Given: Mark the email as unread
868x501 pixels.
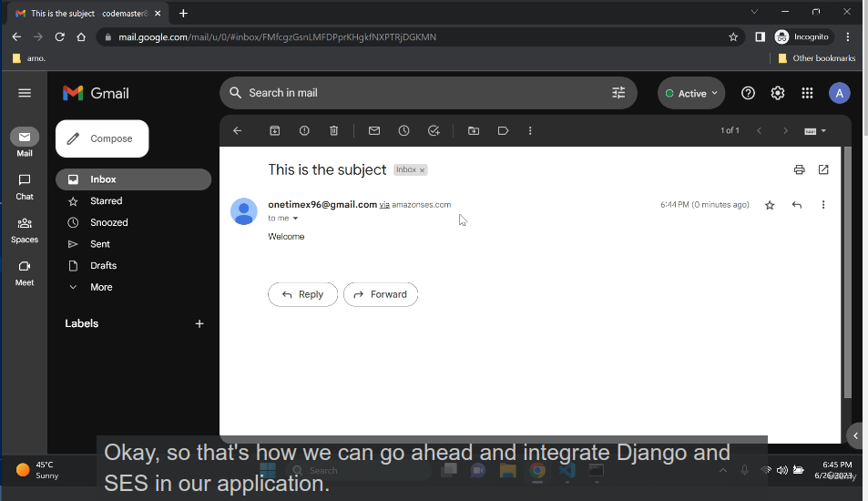Looking at the screenshot, I should [374, 130].
